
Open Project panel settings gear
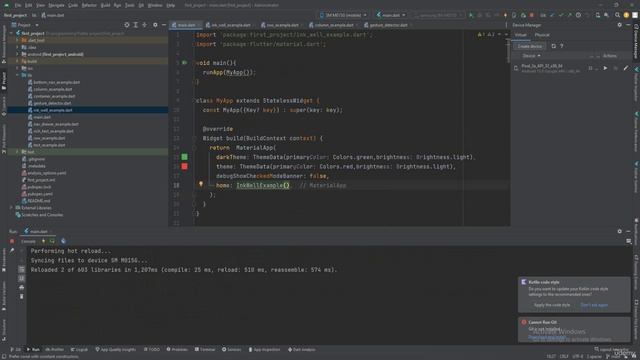pyautogui.click(x=155, y=25)
